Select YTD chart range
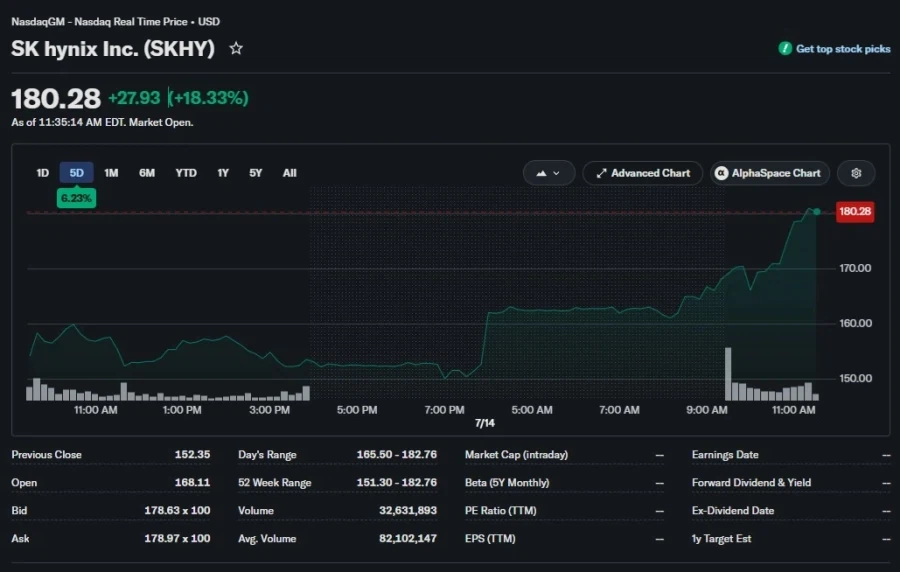The height and width of the screenshot is (572, 900). click(x=186, y=173)
